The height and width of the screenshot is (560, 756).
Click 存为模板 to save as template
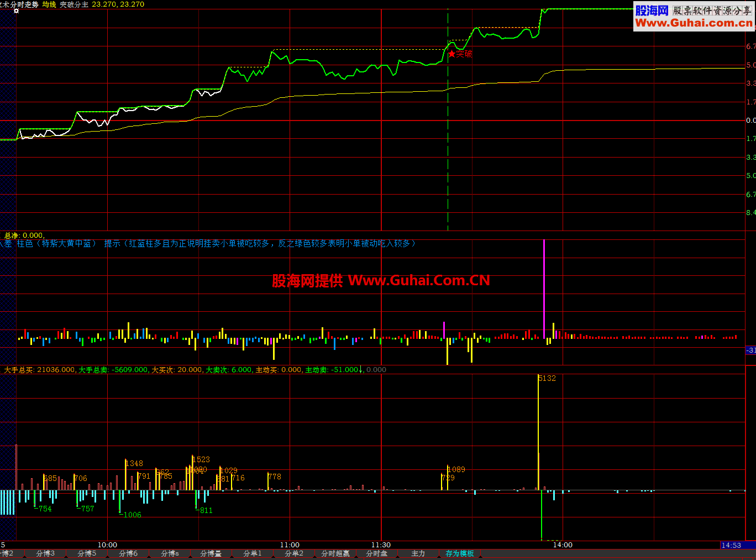pos(460,553)
